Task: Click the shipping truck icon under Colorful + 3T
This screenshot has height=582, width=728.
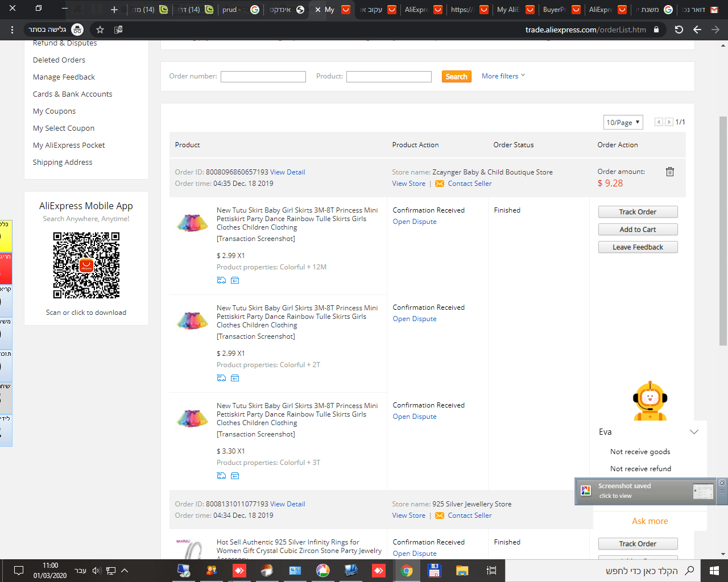Action: click(x=222, y=476)
